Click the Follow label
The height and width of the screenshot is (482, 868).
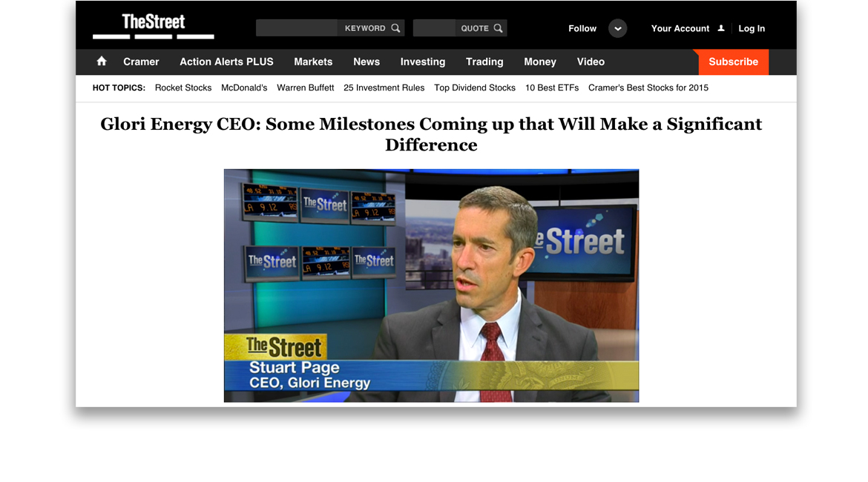[582, 28]
